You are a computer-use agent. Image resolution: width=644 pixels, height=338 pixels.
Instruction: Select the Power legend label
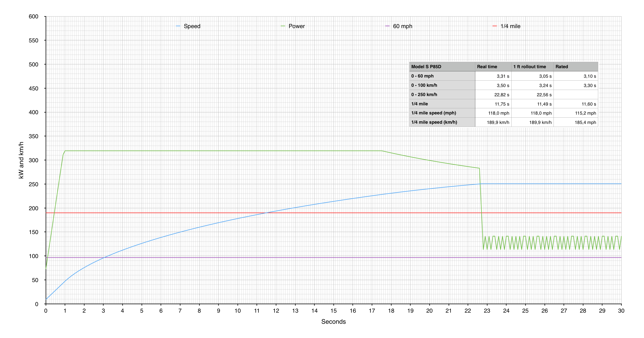click(x=297, y=26)
